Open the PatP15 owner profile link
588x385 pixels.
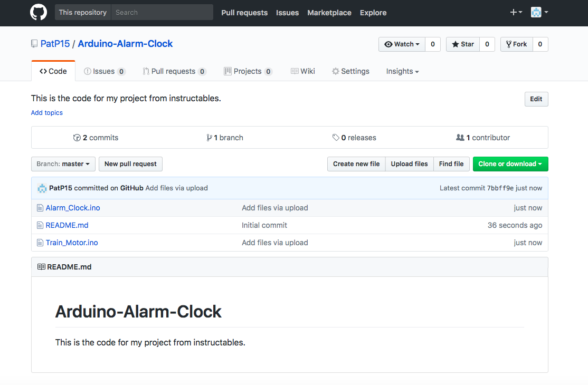55,44
